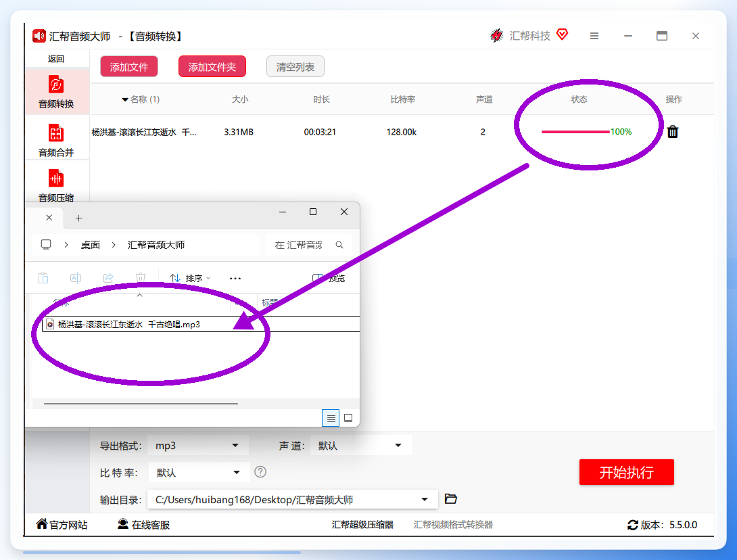The image size is (737, 560).
Task: Click the Explorer search box 在 汇帮音频
Action: 308,245
